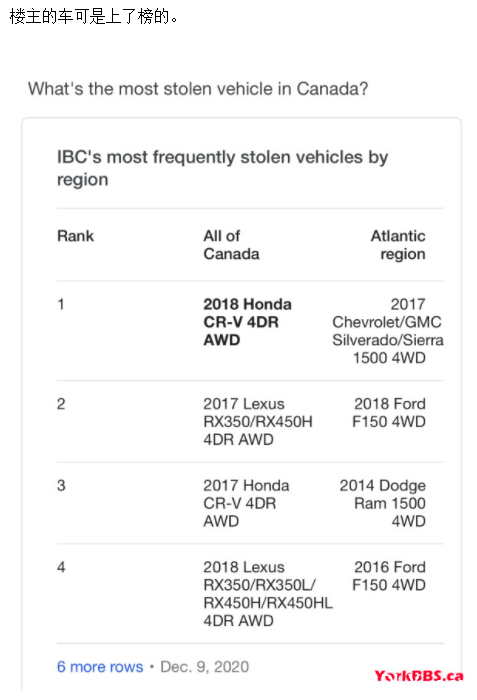Click the 'Dec. 9, 2020' date text
Screen dimensions: 477x700
coord(205,667)
